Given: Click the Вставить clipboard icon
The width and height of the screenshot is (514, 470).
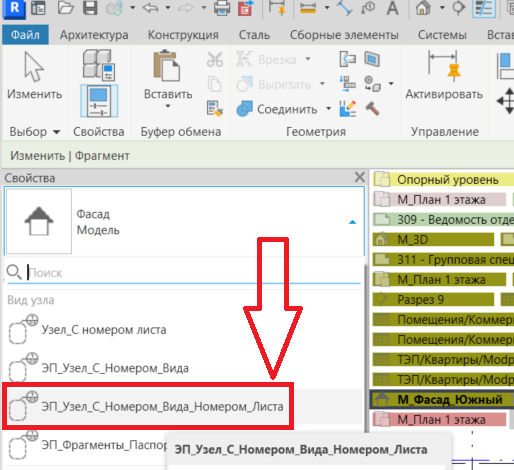Looking at the screenshot, I should pos(167,66).
